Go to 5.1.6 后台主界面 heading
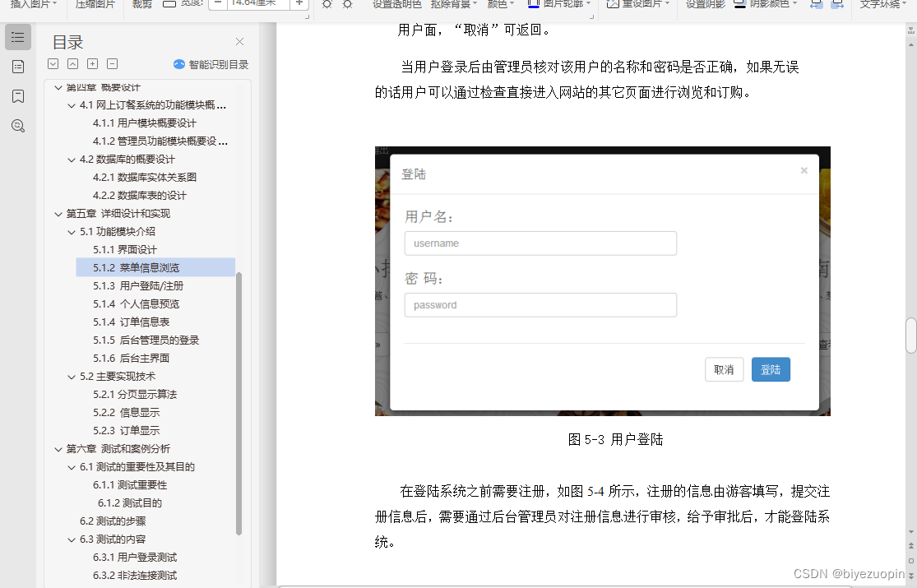 (132, 359)
